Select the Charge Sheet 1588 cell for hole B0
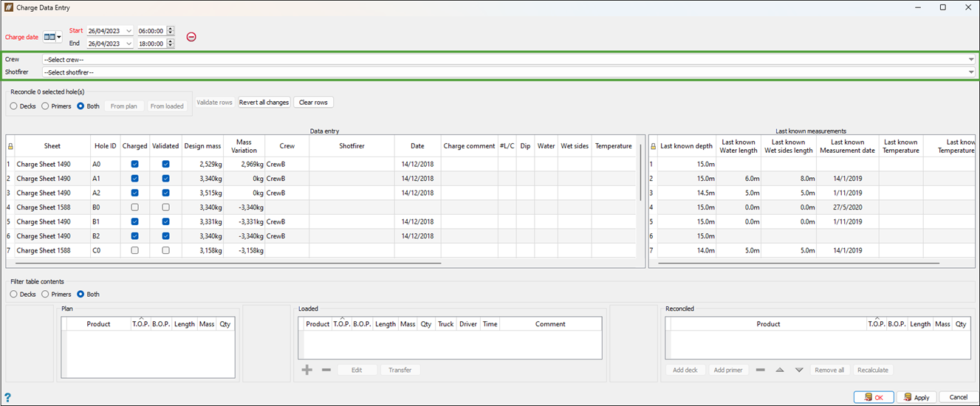This screenshot has width=980, height=406. (52, 207)
